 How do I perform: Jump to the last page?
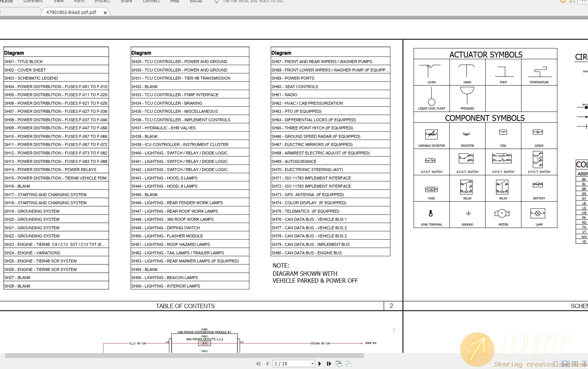click(x=329, y=364)
